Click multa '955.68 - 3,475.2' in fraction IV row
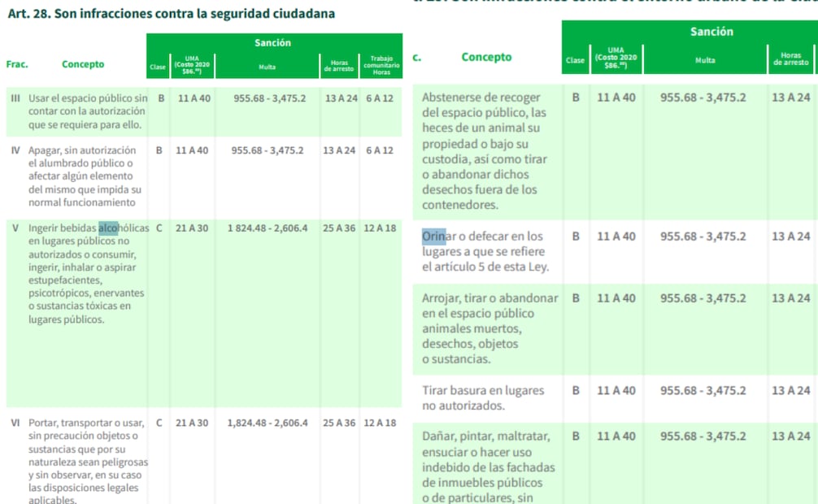818x504 pixels. click(x=268, y=150)
